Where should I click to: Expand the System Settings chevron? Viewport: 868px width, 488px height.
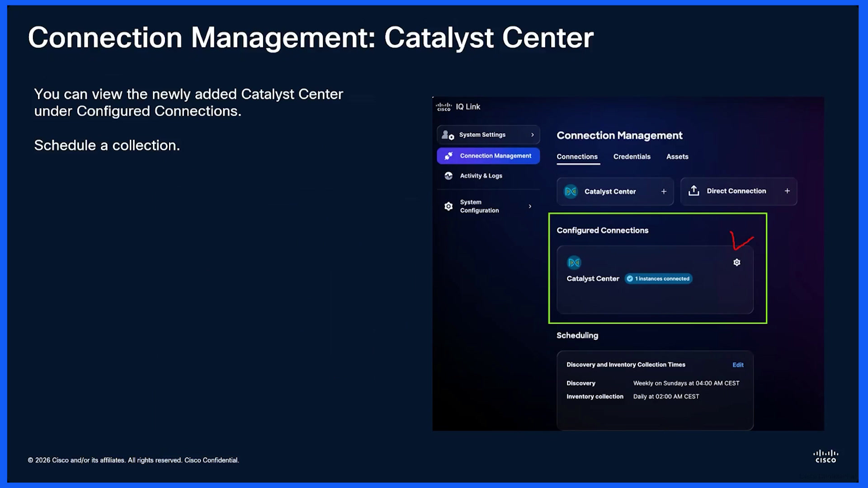point(533,135)
